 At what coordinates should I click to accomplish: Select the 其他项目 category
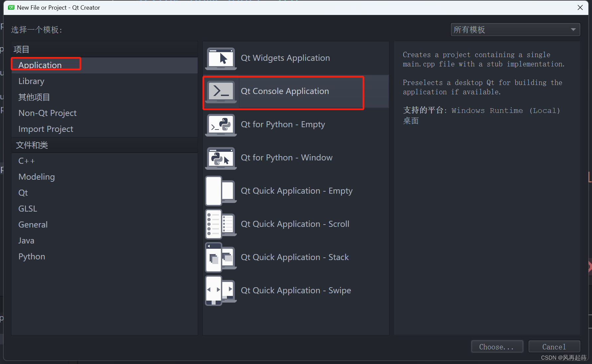coord(105,97)
